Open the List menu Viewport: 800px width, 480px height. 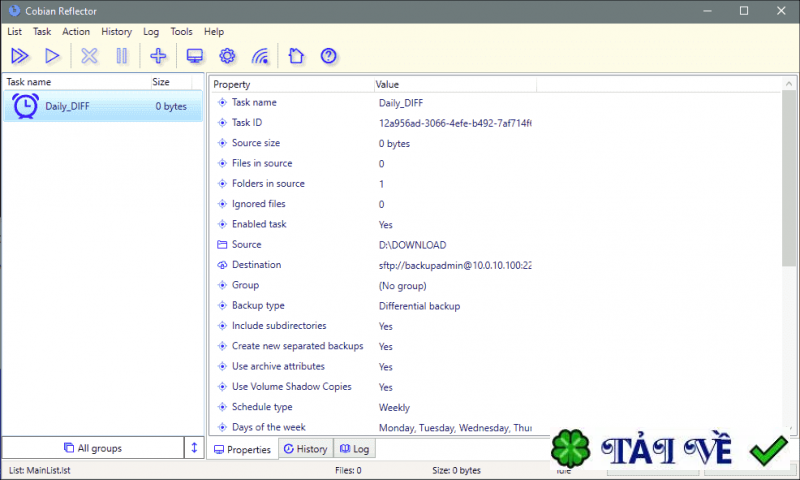[x=14, y=32]
